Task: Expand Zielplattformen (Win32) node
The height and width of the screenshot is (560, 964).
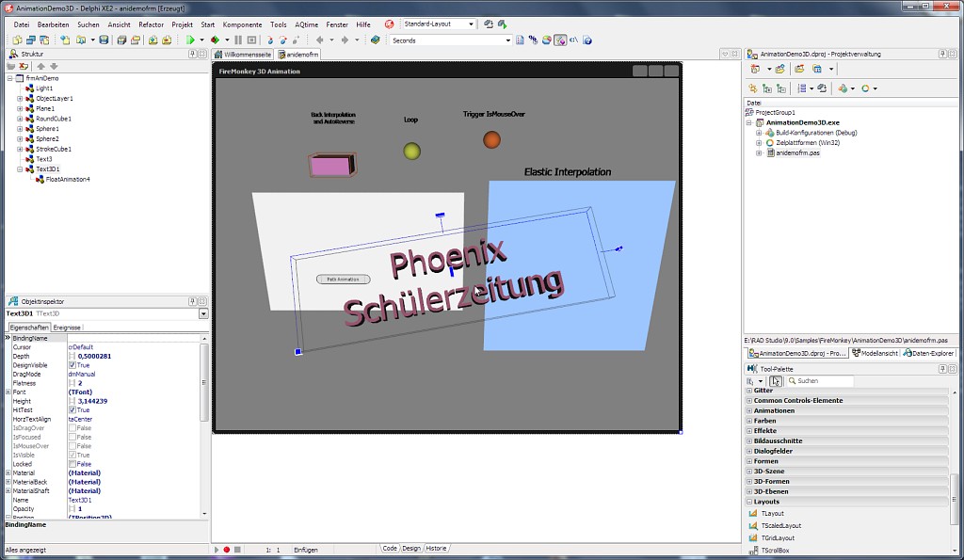Action: [759, 143]
